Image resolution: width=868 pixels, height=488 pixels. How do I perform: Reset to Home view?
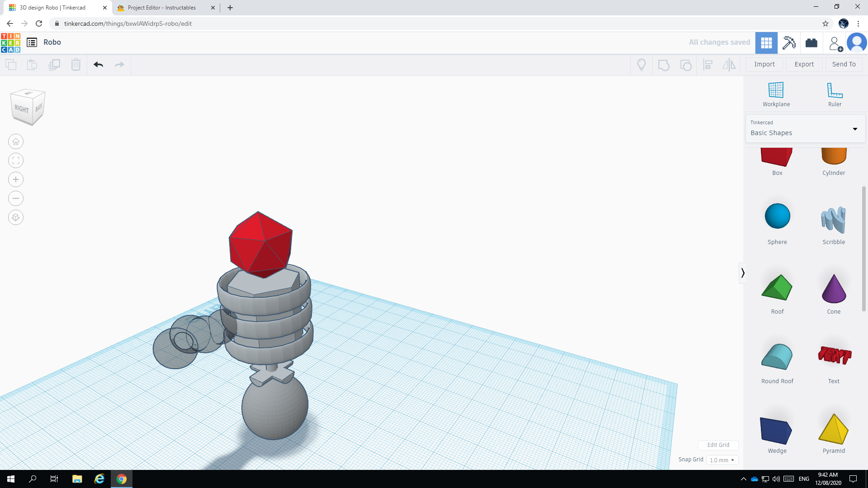click(16, 142)
